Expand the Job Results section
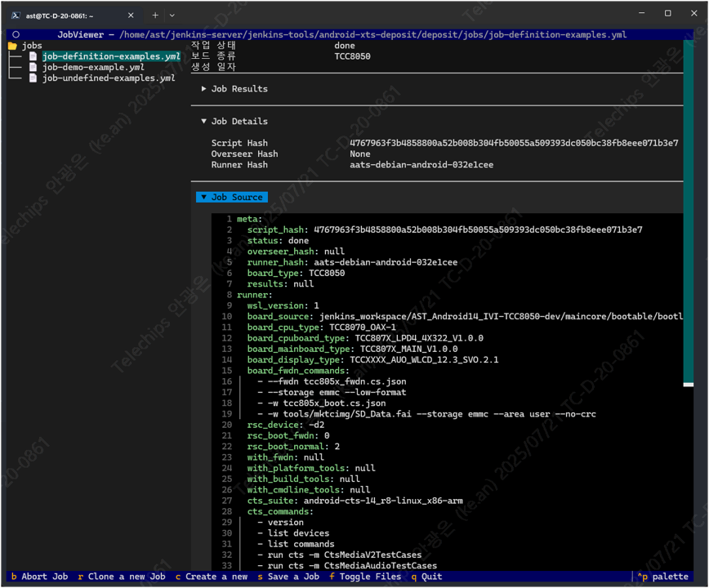This screenshot has height=588, width=709. click(x=234, y=89)
